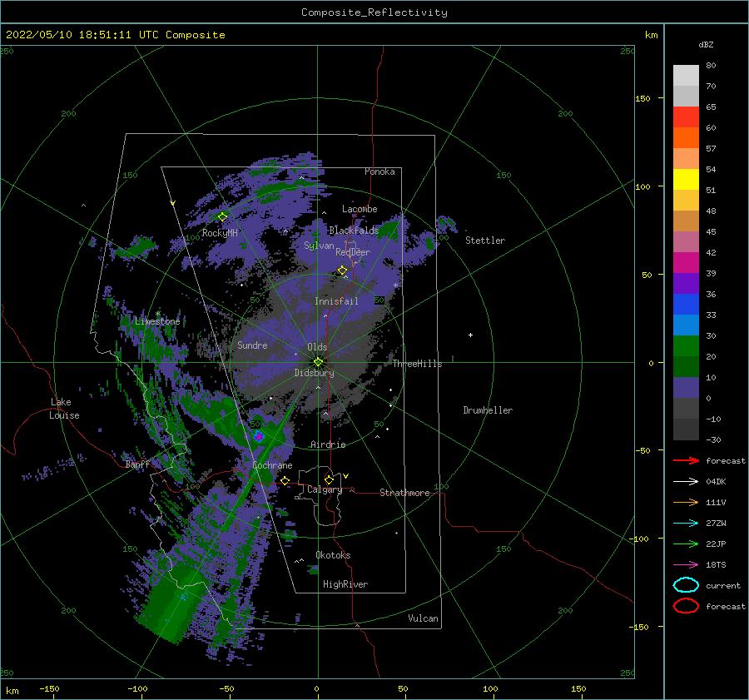Select the Sundre town label
This screenshot has width=749, height=700.
click(252, 345)
